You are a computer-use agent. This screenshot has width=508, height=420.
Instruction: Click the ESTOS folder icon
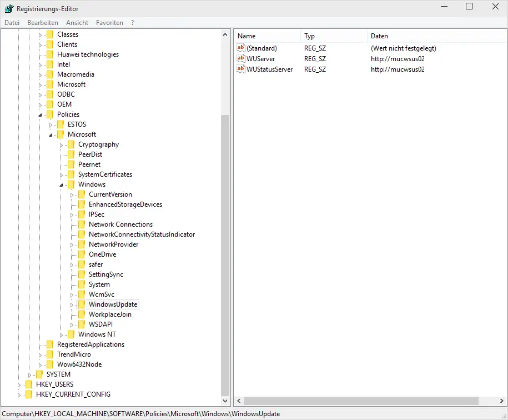point(61,124)
